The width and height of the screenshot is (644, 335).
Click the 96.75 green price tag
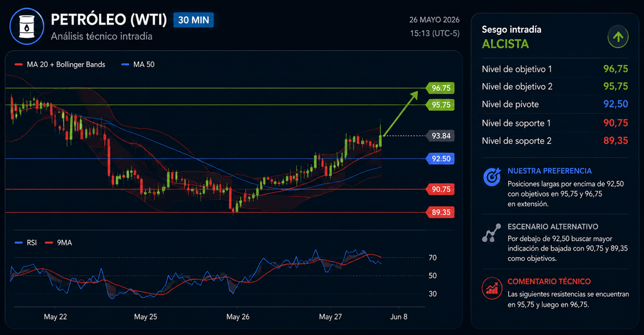(440, 88)
